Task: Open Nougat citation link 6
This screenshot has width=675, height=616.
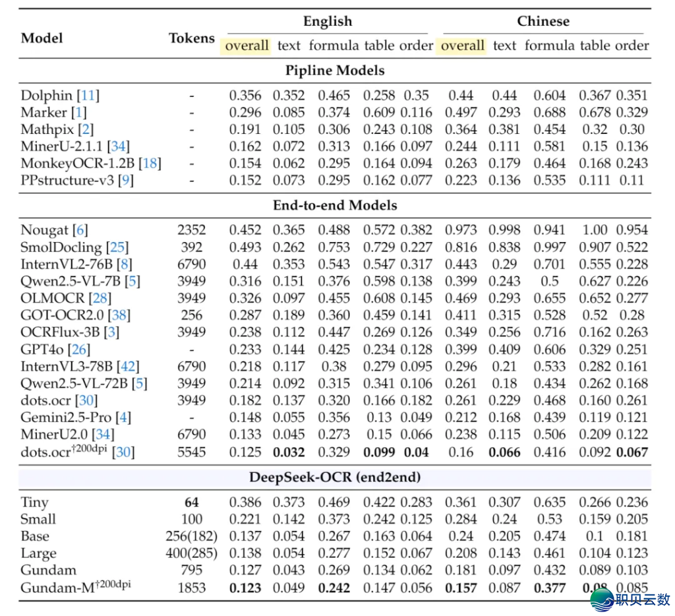Action: (80, 230)
